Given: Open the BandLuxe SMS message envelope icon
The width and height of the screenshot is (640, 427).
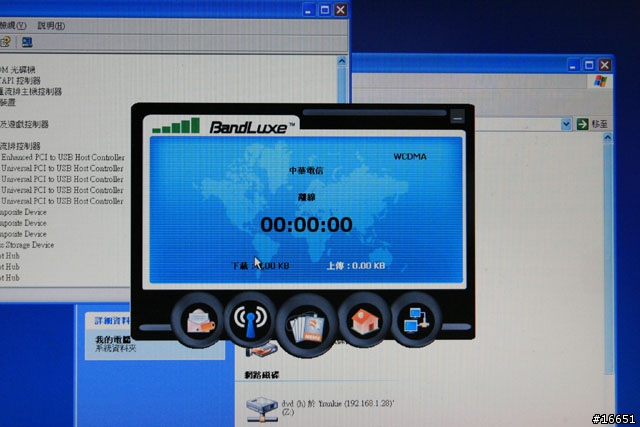Looking at the screenshot, I should pos(200,320).
